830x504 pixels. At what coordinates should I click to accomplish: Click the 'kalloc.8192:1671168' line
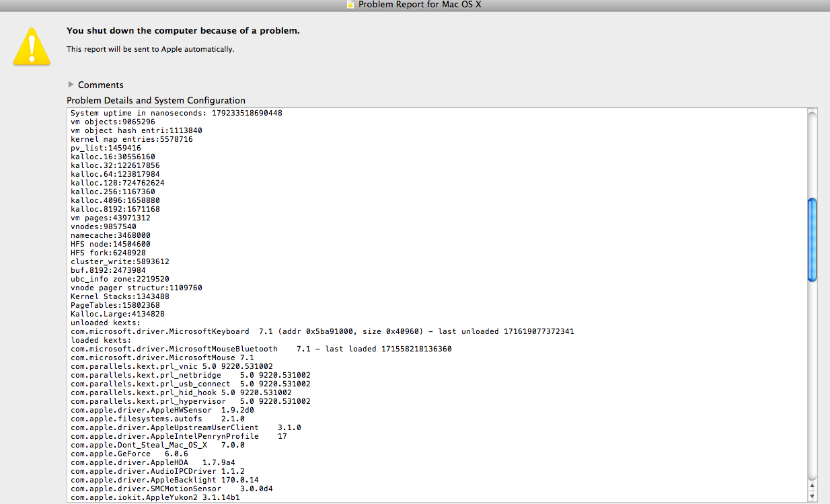click(115, 209)
